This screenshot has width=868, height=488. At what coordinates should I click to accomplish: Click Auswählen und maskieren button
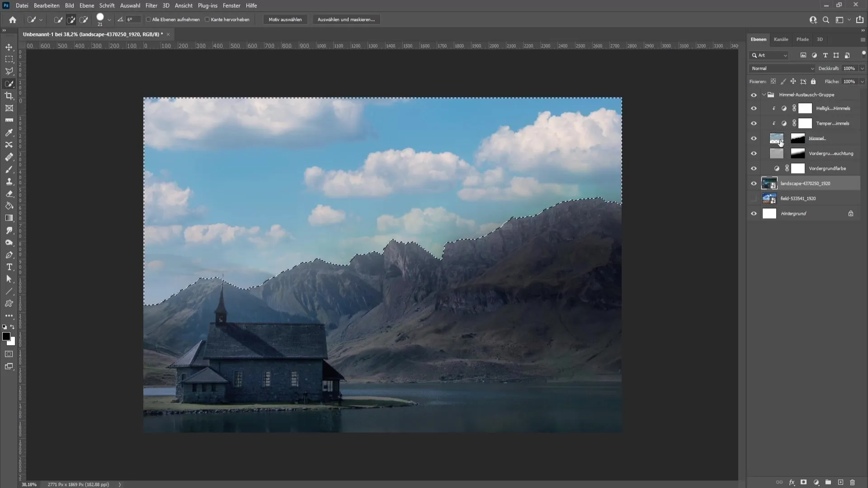pos(346,19)
